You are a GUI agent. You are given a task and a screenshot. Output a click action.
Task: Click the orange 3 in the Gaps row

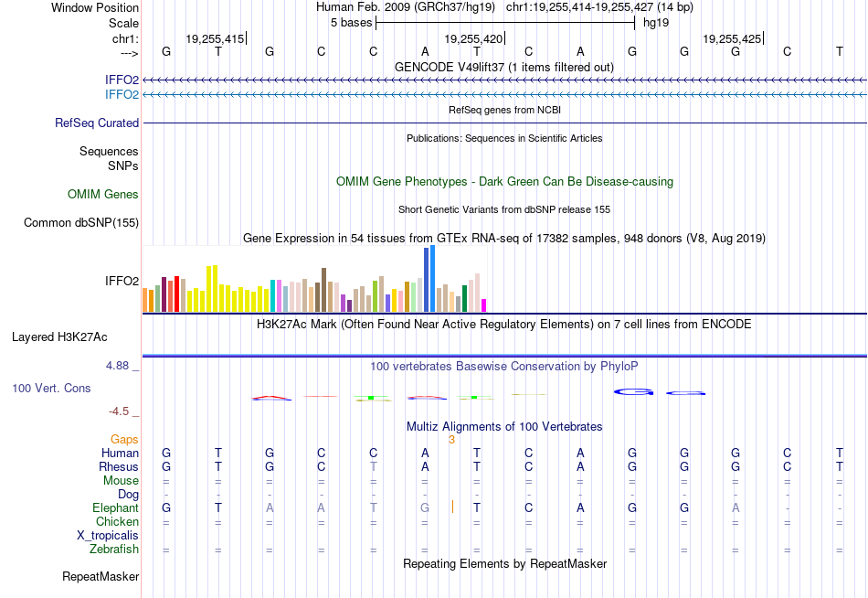point(451,440)
